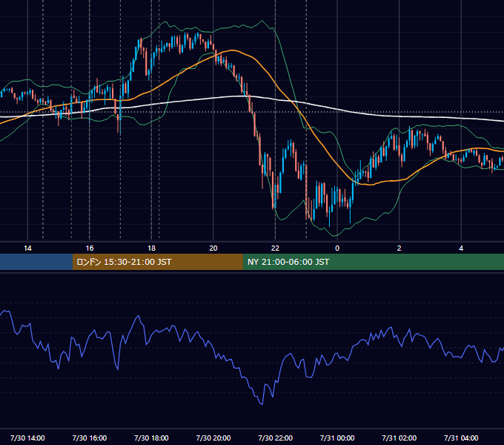Image resolution: width=504 pixels, height=445 pixels.
Task: Click the 7/30 16:00 date label
Action: (x=90, y=438)
